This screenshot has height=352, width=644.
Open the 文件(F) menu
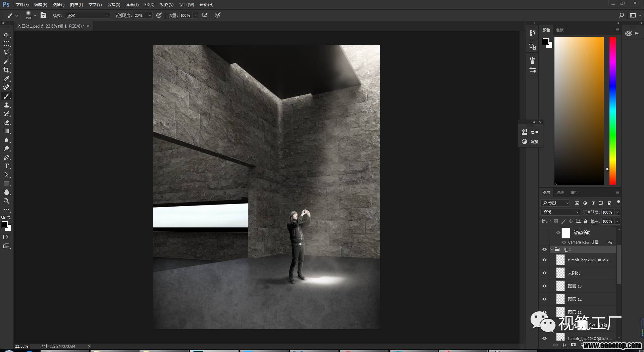click(22, 5)
